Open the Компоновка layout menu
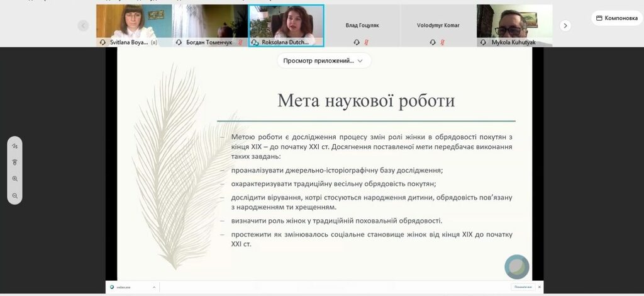The image size is (644, 296). click(x=616, y=18)
